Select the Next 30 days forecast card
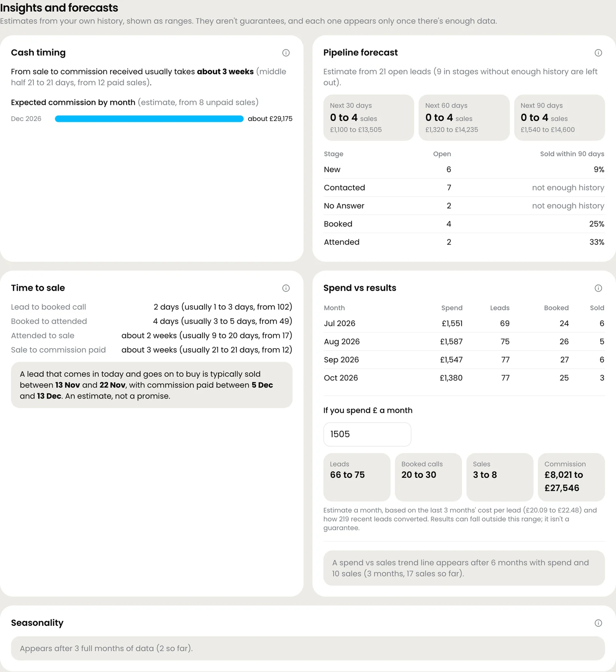Viewport: 616px width, 672px height. coord(368,117)
